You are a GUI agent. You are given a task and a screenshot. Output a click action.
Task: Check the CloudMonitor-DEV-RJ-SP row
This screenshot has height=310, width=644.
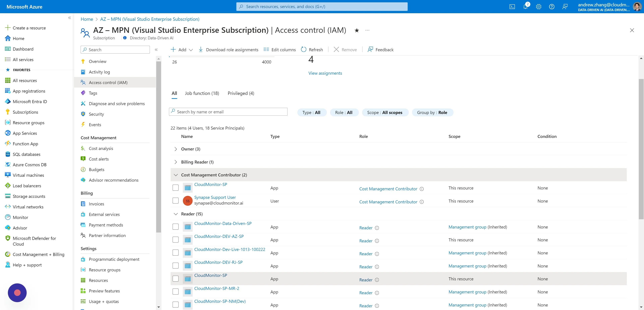[175, 266]
